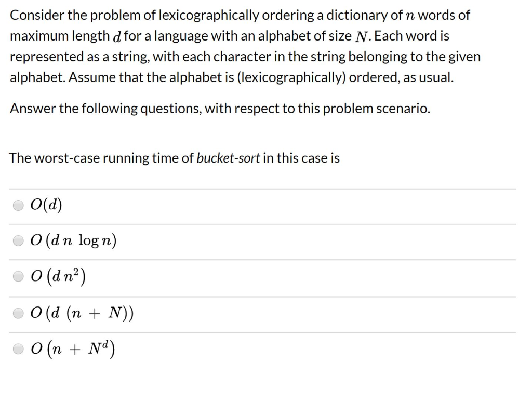Click the radio button beside O(n + N^d)
532x401 pixels.
pyautogui.click(x=18, y=349)
